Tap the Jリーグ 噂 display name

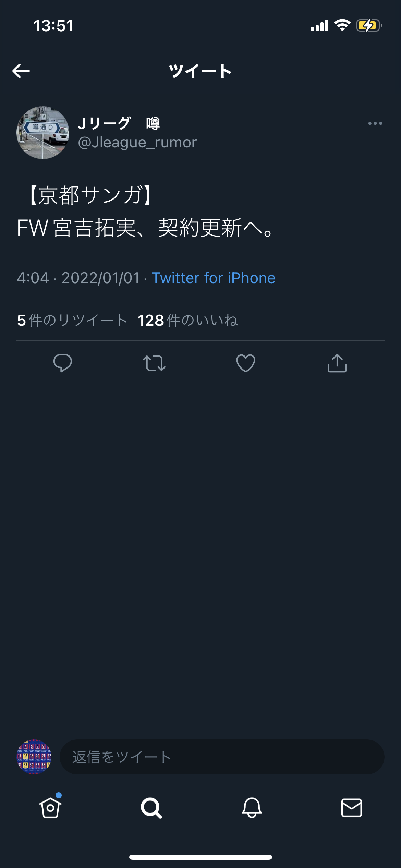coord(119,123)
